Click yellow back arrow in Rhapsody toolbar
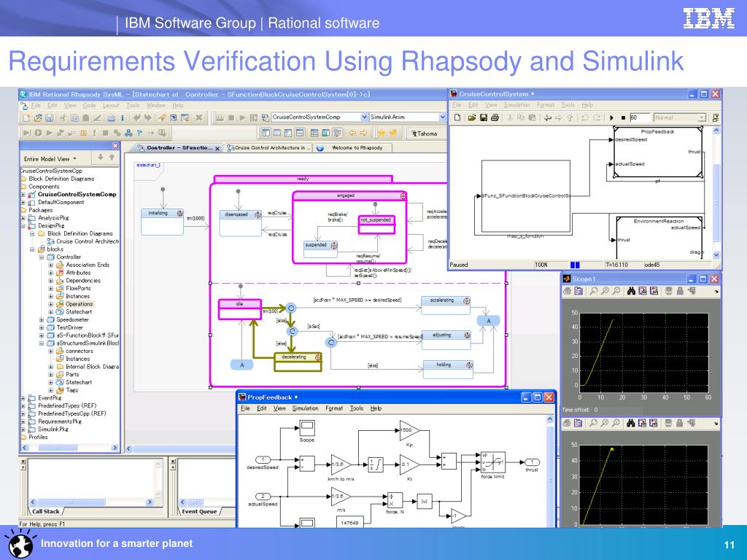Image resolution: width=747 pixels, height=560 pixels. [352, 133]
